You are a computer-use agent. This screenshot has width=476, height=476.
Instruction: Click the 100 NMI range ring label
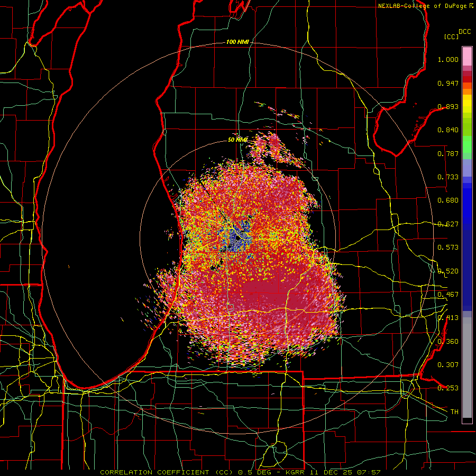click(x=237, y=42)
